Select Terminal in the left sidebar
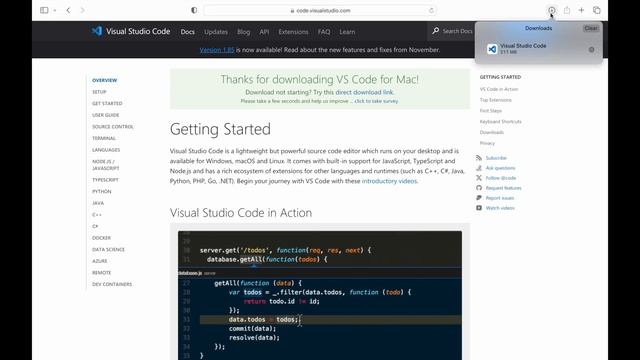 [x=104, y=138]
